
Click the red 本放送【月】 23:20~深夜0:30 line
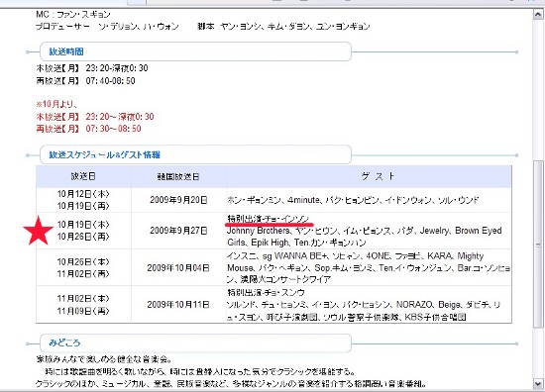(95, 117)
